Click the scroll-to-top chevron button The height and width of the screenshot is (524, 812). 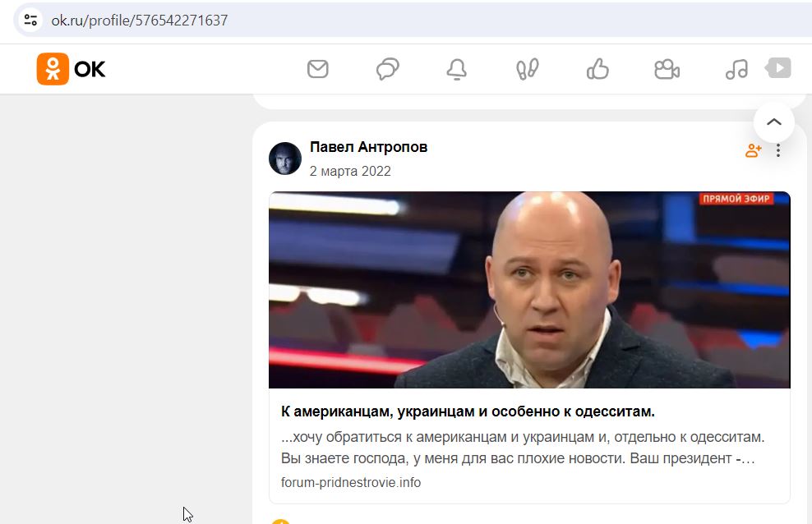773,122
